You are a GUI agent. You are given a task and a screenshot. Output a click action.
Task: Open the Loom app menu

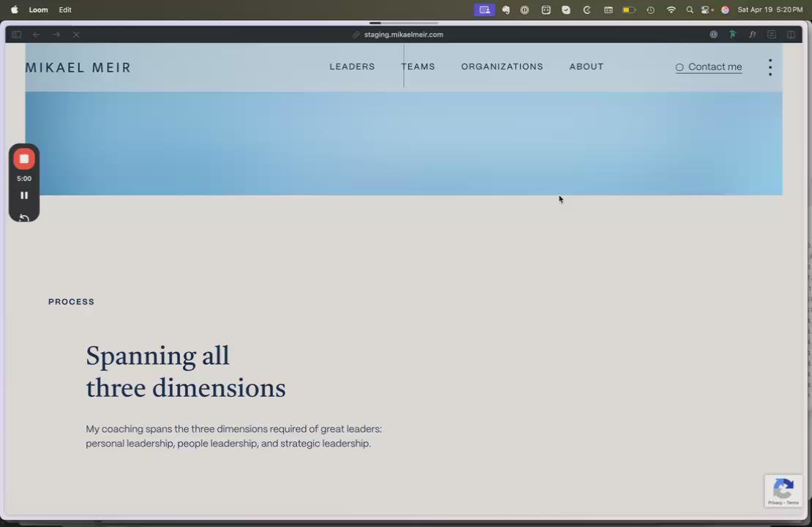(38, 10)
